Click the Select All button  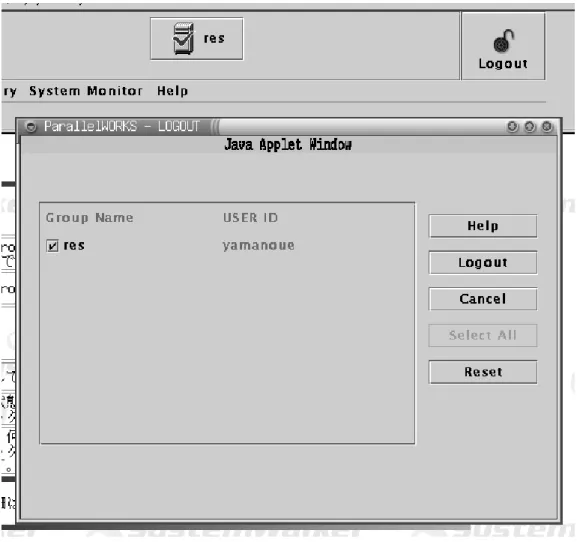pos(482,335)
